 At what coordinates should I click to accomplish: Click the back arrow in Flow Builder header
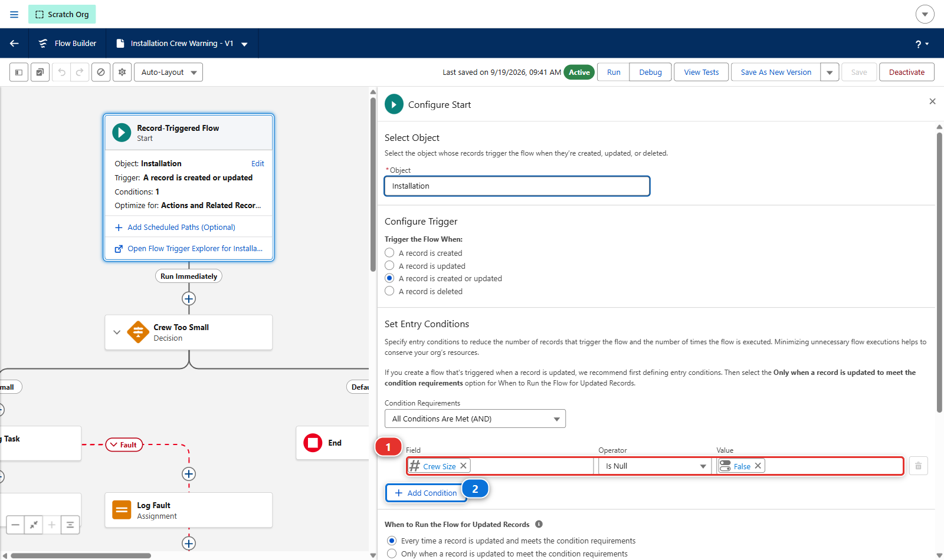pos(14,43)
